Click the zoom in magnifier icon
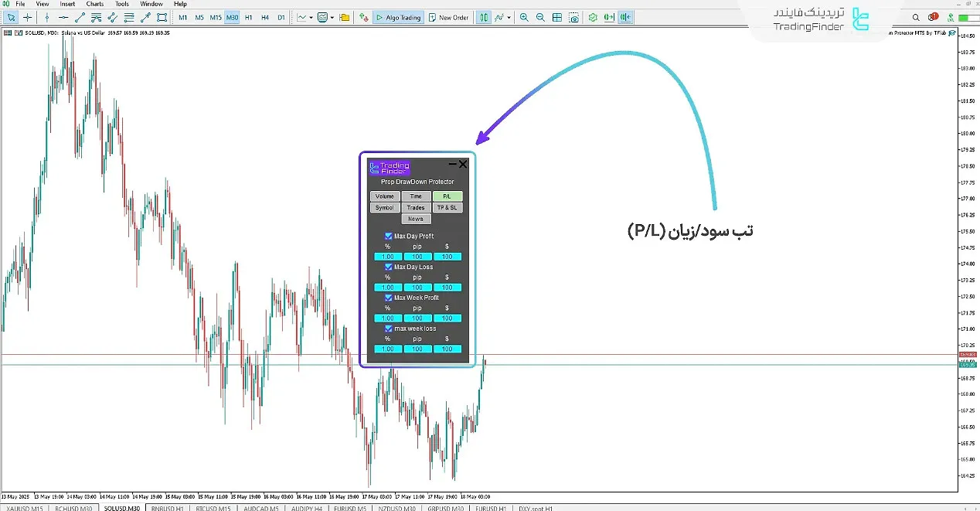 524,17
